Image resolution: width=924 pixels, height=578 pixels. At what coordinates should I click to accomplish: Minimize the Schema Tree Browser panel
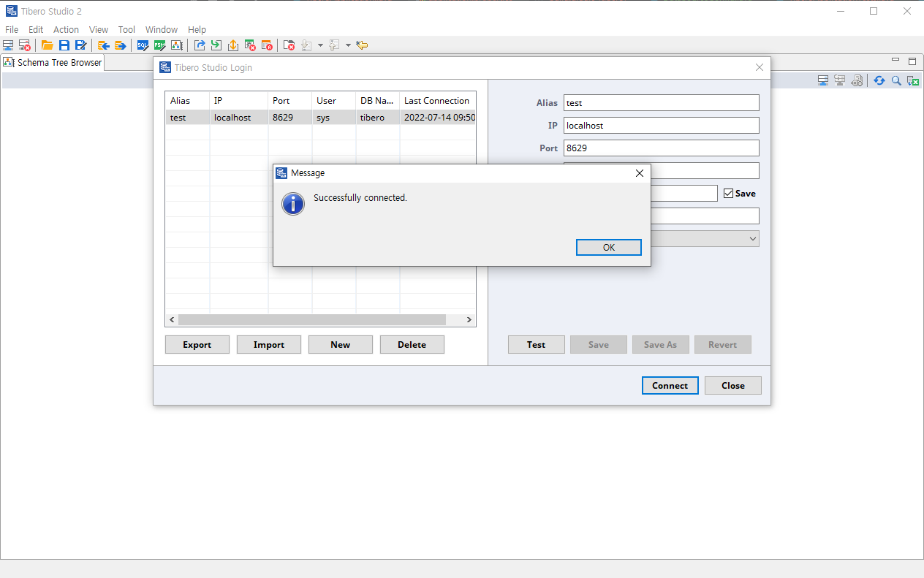point(895,61)
